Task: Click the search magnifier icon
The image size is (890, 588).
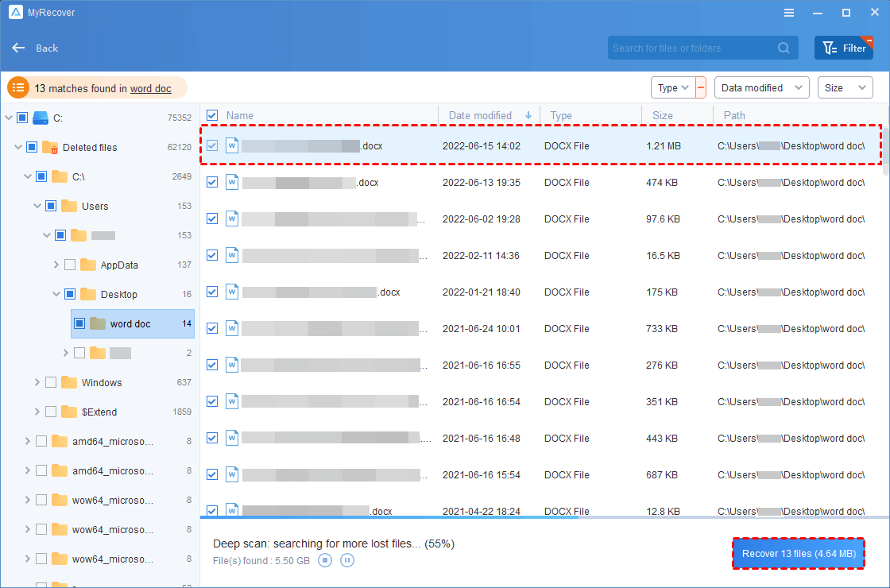Action: pyautogui.click(x=784, y=48)
